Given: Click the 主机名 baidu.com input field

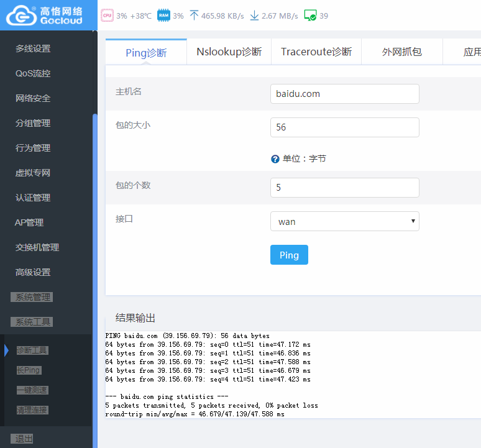Looking at the screenshot, I should [x=344, y=94].
